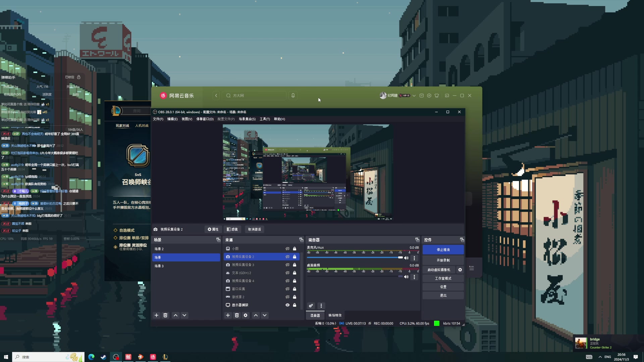Viewport: 644px width, 362px height.
Task: Open the 工具(T) menu in OBS
Action: click(x=265, y=119)
